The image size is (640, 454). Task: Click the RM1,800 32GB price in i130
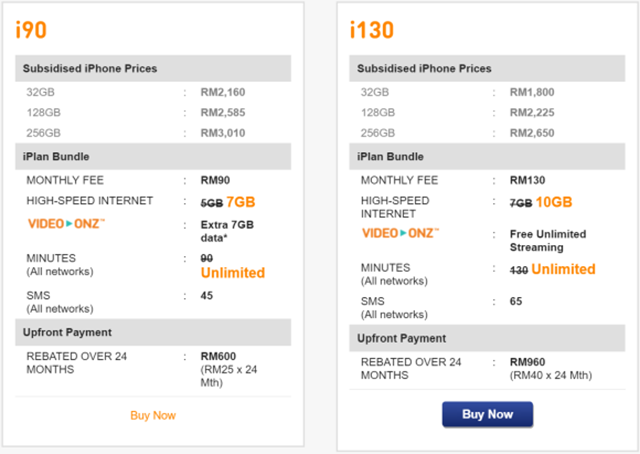(x=532, y=92)
